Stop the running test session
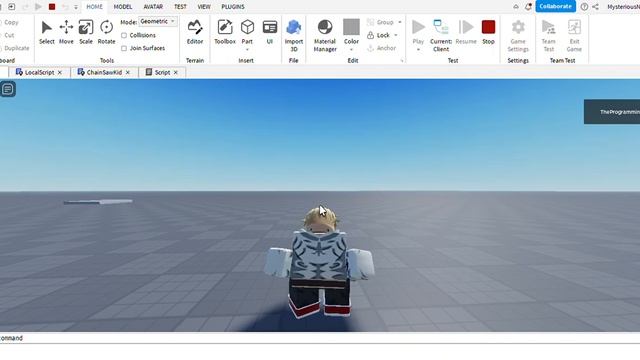Screen dimensions: 640x360 488,32
